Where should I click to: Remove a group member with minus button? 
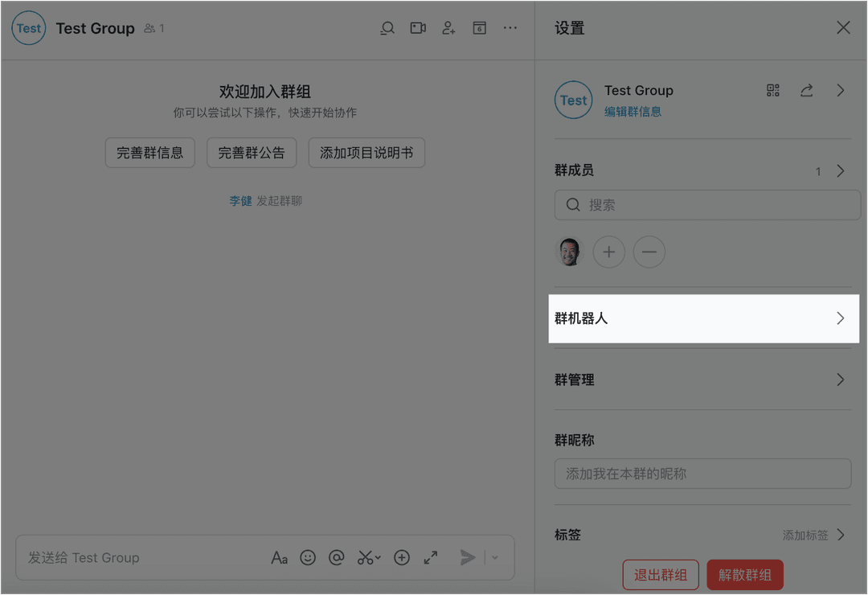(649, 252)
